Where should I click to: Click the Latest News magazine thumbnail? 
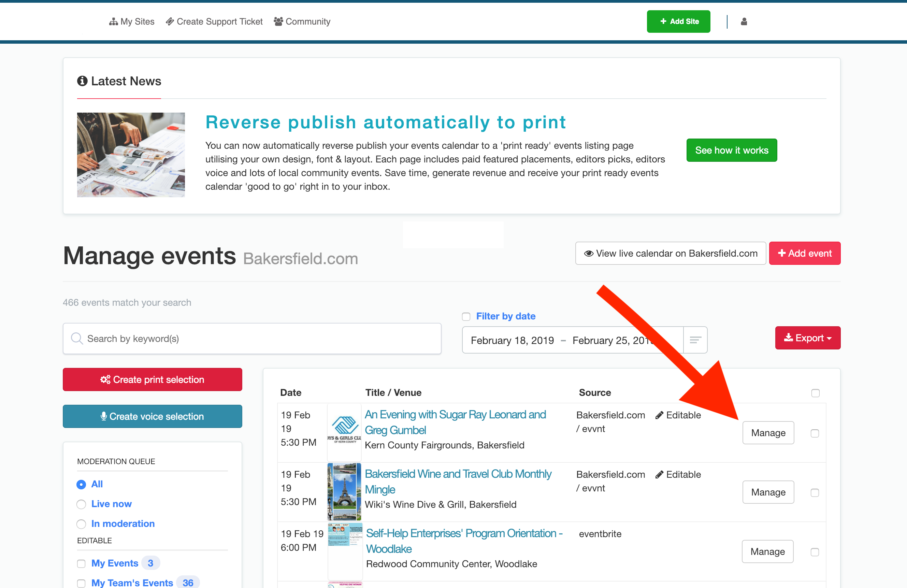pos(131,155)
